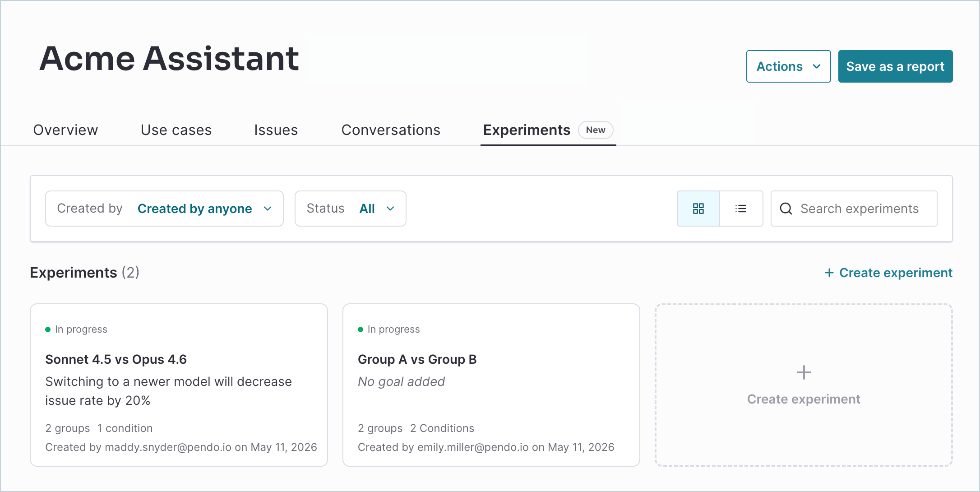Click the + Create experiment link
The height and width of the screenshot is (492, 980).
point(888,273)
